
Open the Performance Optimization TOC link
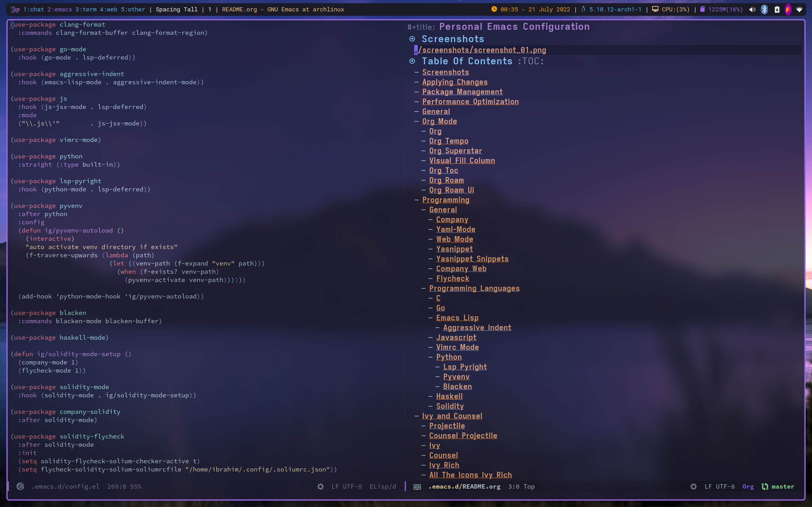pyautogui.click(x=470, y=102)
